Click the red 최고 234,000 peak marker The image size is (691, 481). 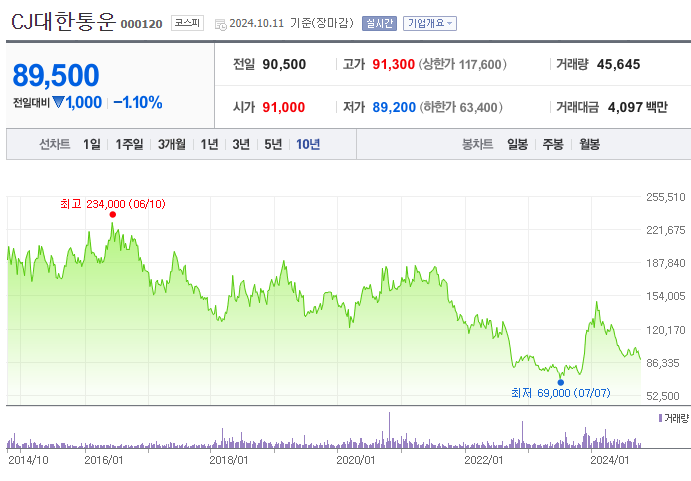113,215
